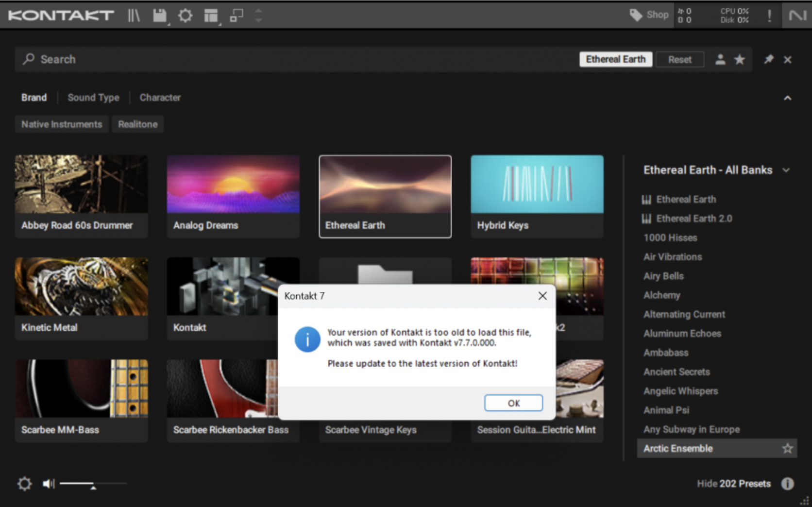Select the Sound Type filter tab
Image resolution: width=812 pixels, height=507 pixels.
pyautogui.click(x=93, y=98)
